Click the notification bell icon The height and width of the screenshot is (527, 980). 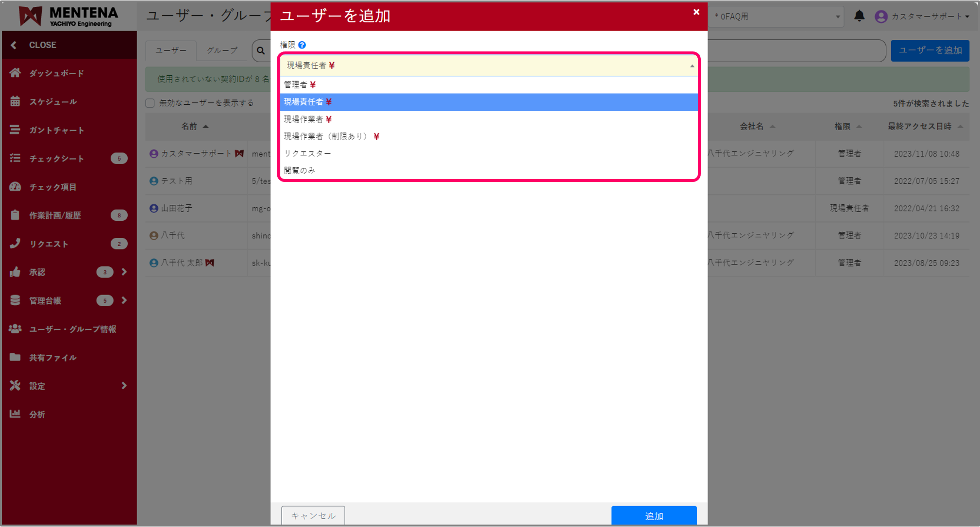pyautogui.click(x=859, y=16)
